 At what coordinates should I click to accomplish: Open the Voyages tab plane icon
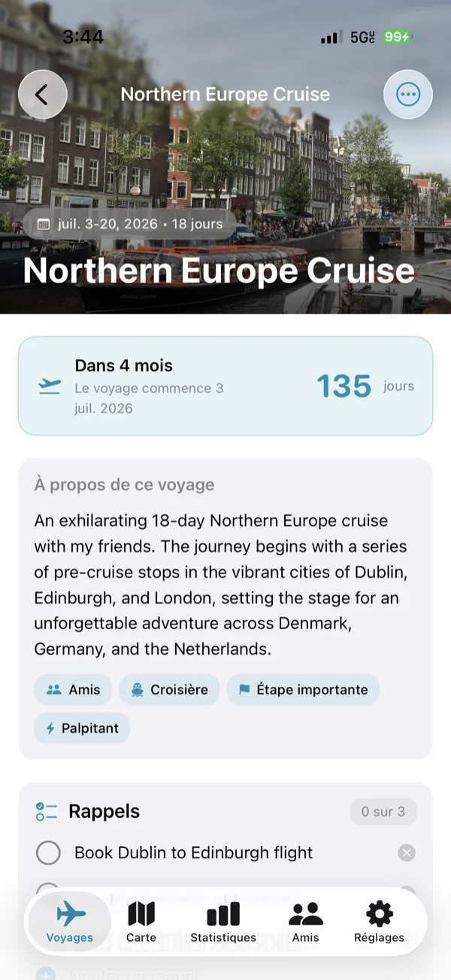point(69,914)
